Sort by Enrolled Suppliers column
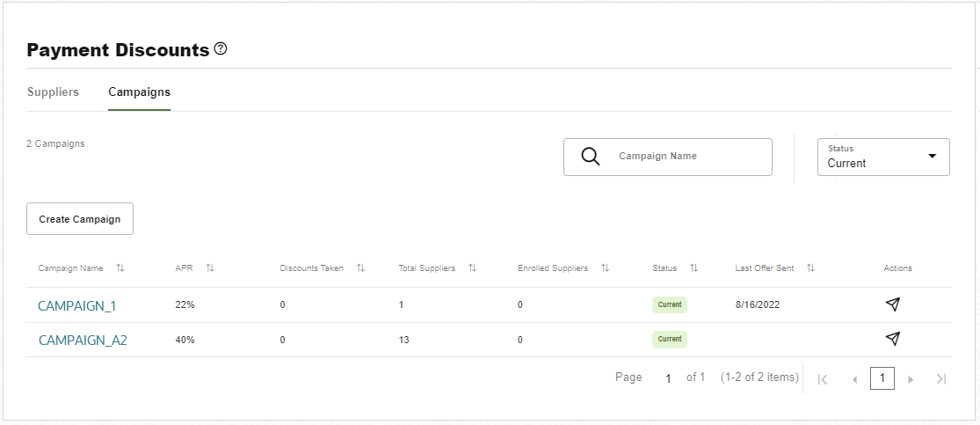This screenshot has height=425, width=980. (x=605, y=268)
